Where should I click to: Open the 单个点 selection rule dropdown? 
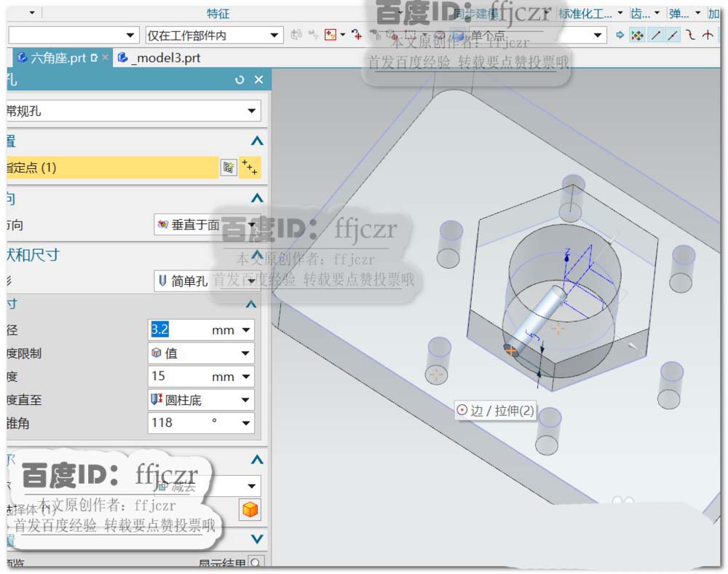click(x=537, y=35)
